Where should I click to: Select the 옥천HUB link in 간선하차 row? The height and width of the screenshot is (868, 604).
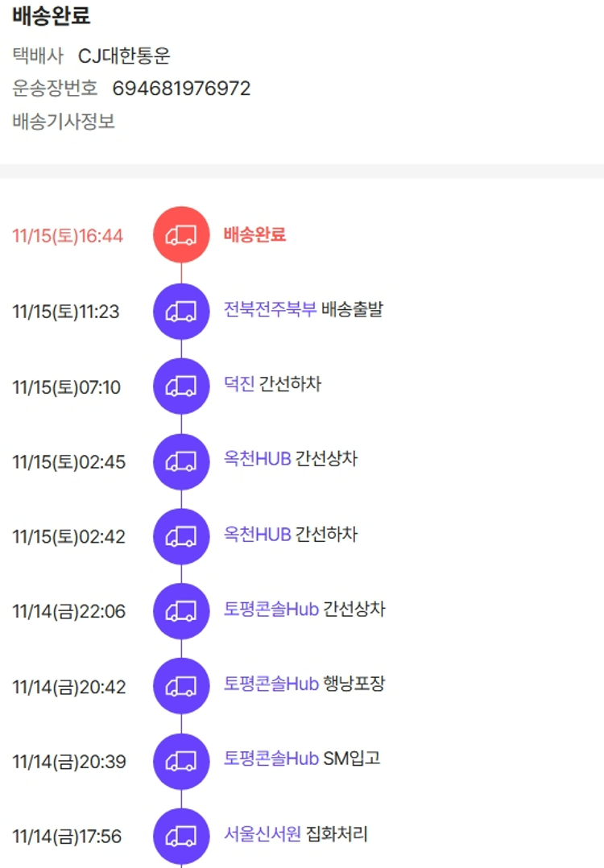[x=257, y=534]
